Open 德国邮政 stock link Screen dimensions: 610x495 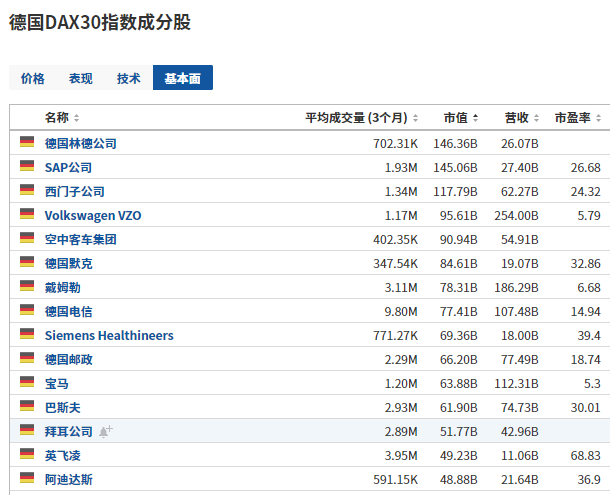[x=68, y=360]
